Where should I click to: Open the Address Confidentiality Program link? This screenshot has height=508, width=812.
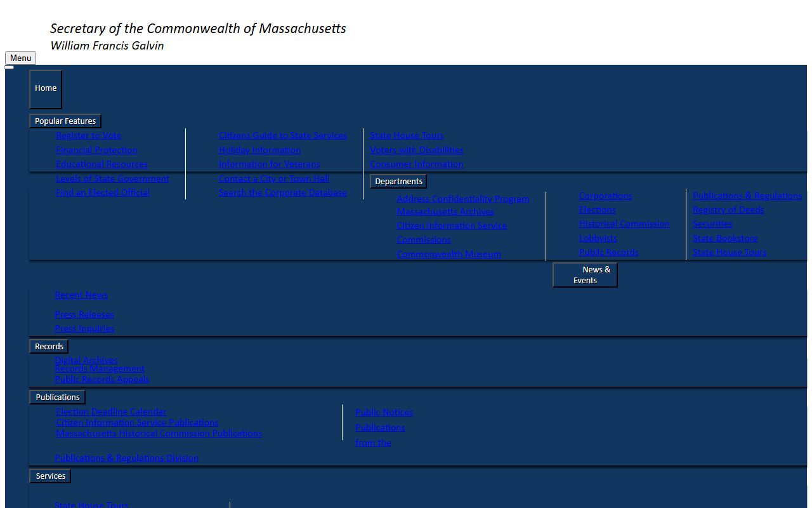(463, 199)
